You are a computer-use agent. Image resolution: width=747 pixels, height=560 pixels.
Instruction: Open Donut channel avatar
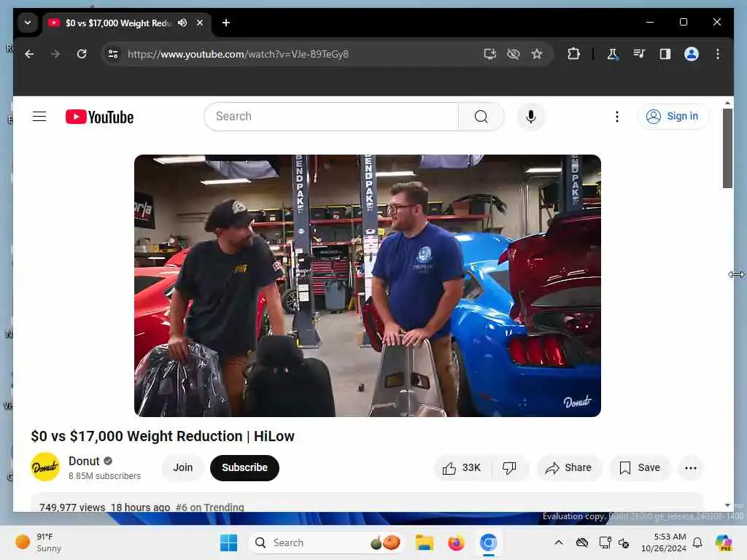coord(45,467)
